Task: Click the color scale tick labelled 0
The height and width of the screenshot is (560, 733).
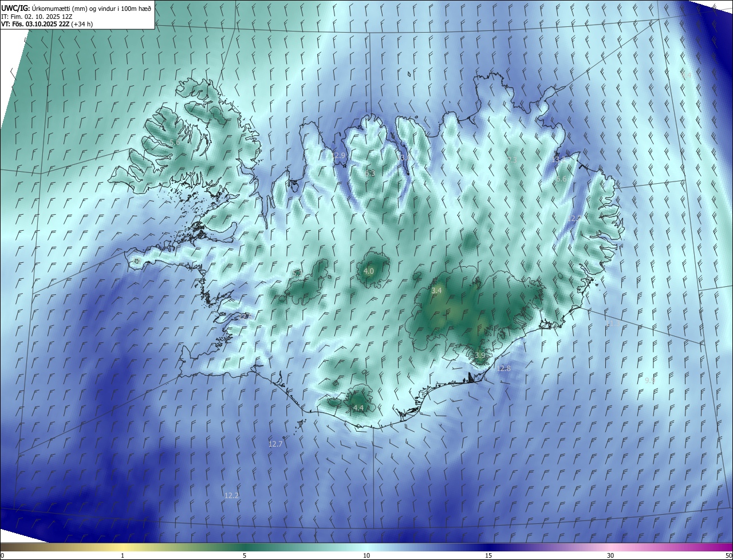Action: point(2,555)
